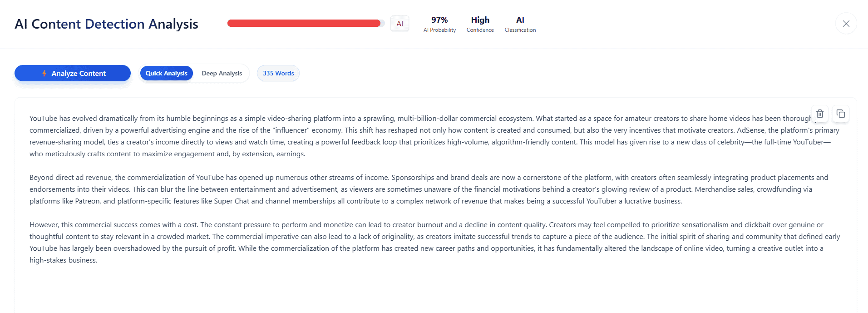Click the lightning bolt icon on Analyze Content

click(x=44, y=73)
